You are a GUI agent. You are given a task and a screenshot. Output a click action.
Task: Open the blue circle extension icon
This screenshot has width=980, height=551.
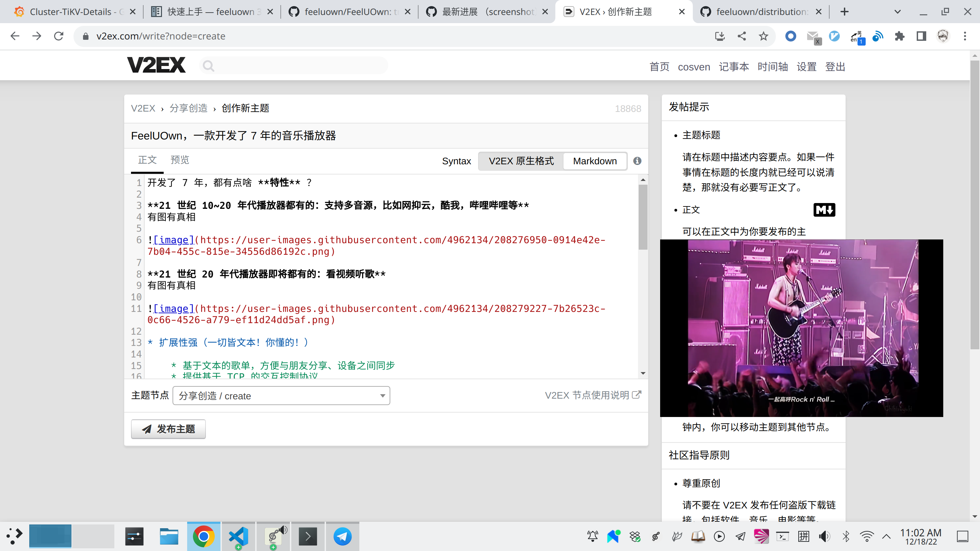coord(790,36)
